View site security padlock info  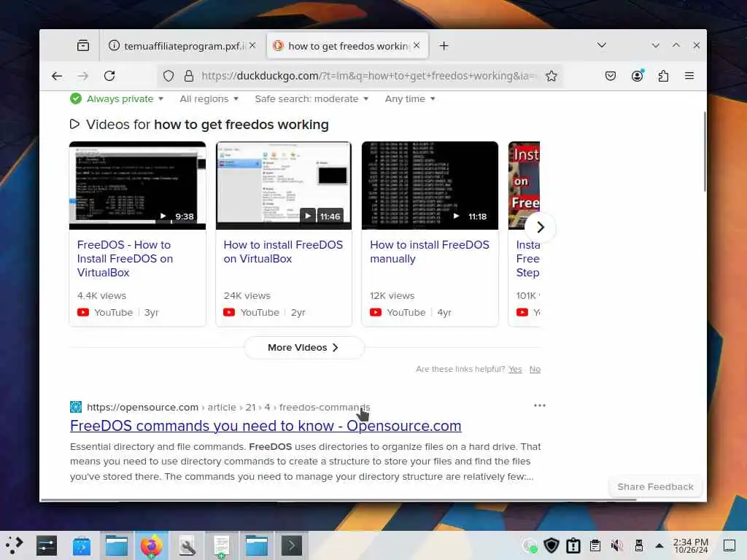click(189, 76)
